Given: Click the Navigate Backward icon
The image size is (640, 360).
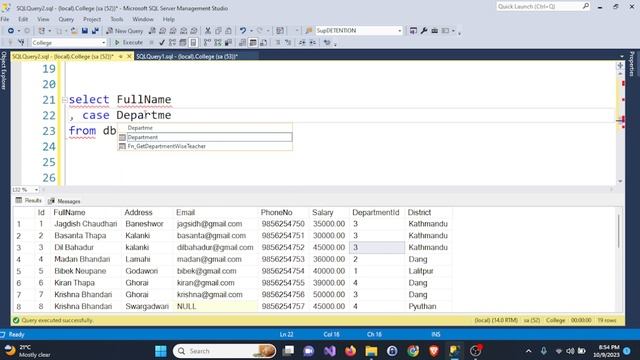Looking at the screenshot, I should click(x=11, y=31).
